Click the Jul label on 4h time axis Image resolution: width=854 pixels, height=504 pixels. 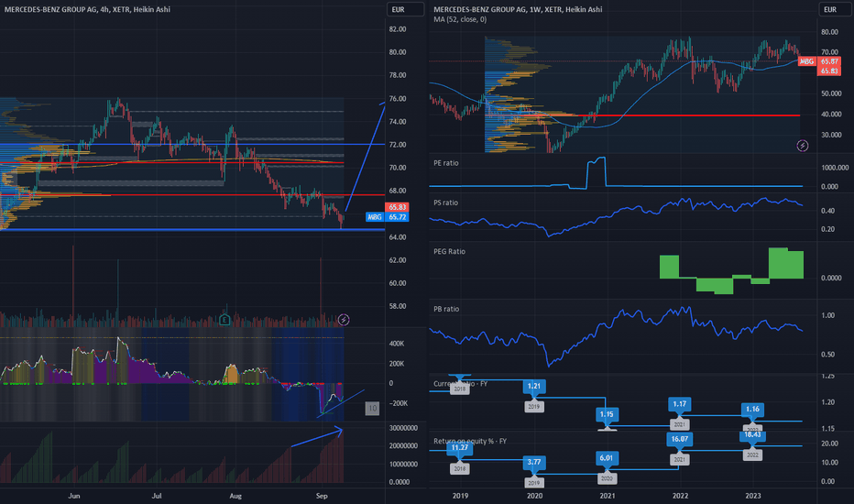pos(157,496)
